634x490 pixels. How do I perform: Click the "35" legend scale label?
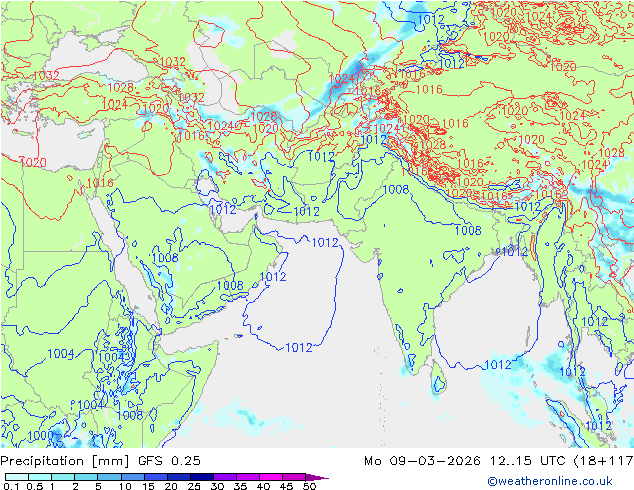pos(240,486)
